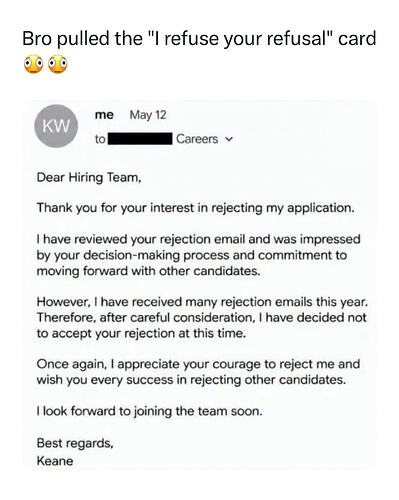Click the 'Best regards,' closing line

[x=75, y=443]
